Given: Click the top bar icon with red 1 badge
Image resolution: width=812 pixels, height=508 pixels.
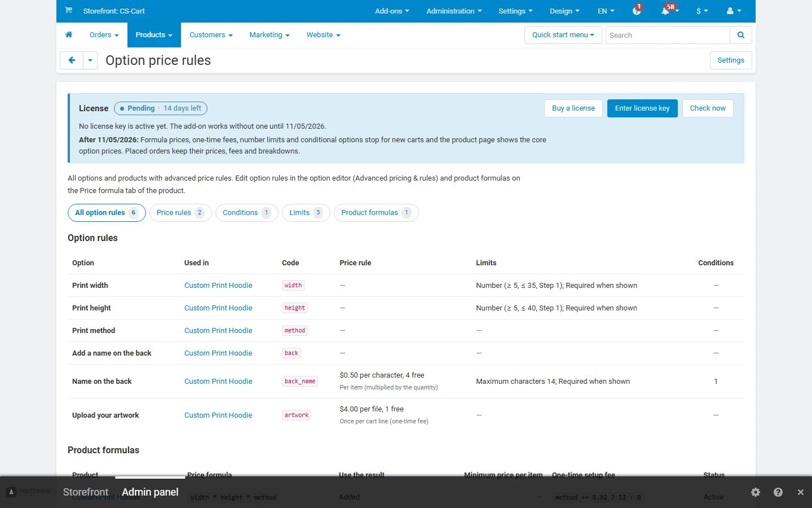Looking at the screenshot, I should (637, 11).
